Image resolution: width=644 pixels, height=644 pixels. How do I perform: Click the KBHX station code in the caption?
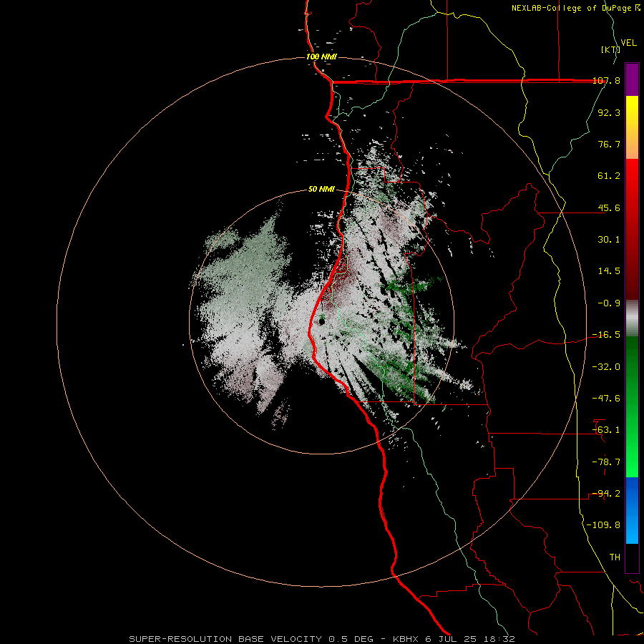(x=406, y=639)
